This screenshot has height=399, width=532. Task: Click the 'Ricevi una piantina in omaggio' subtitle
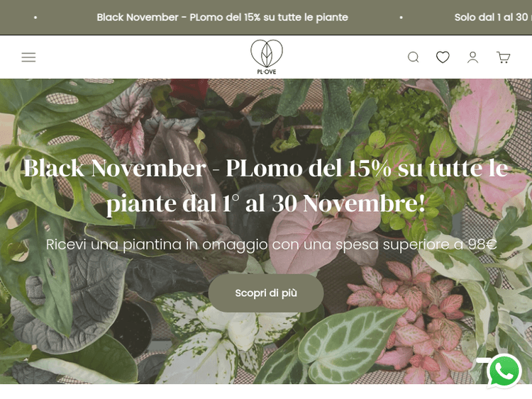pos(272,245)
